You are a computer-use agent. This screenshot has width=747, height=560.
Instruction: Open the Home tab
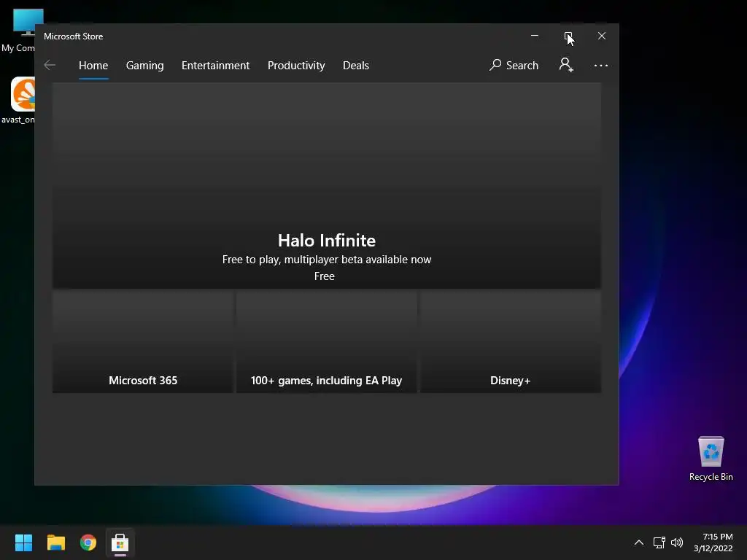tap(93, 65)
